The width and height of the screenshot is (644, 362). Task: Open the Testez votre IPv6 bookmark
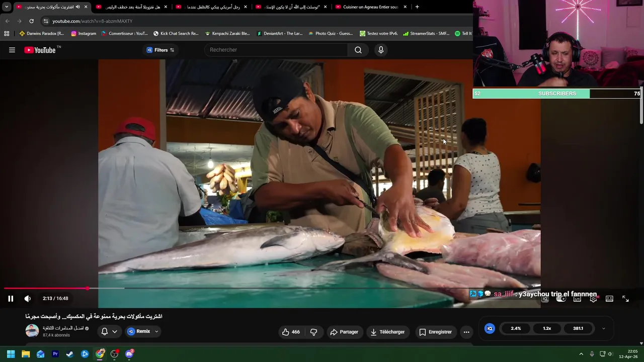379,34
